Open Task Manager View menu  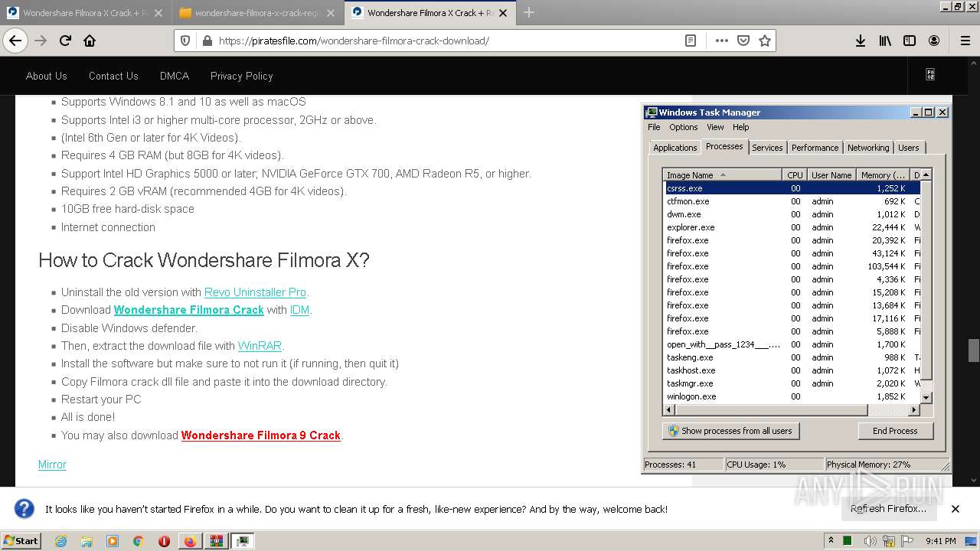point(715,127)
